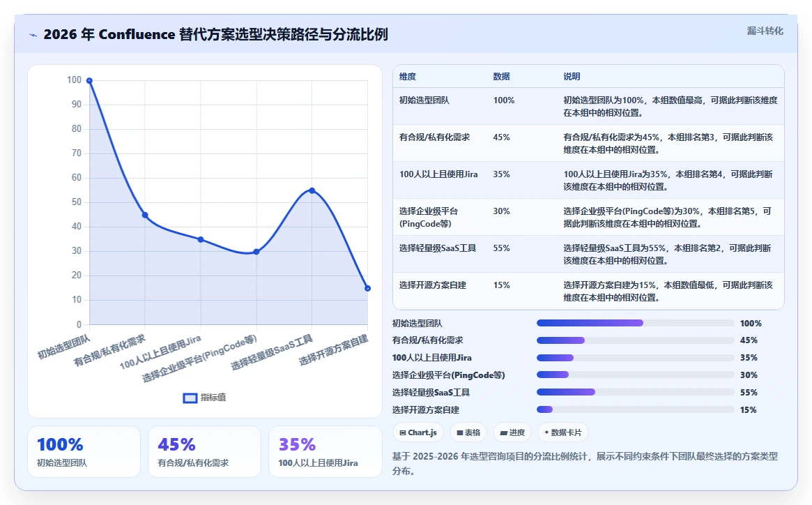Click the 45% value right of progress bar
The image size is (812, 505).
coord(749,340)
